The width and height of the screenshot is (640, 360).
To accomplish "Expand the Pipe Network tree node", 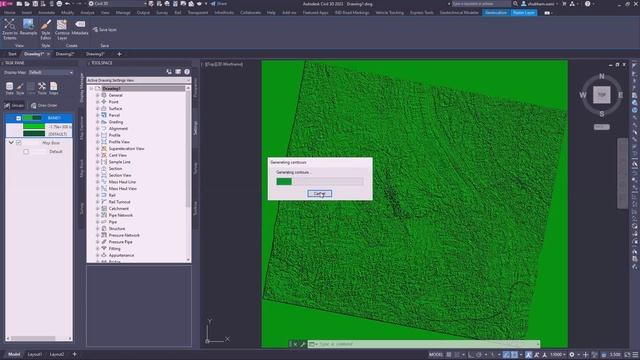I will (98, 215).
